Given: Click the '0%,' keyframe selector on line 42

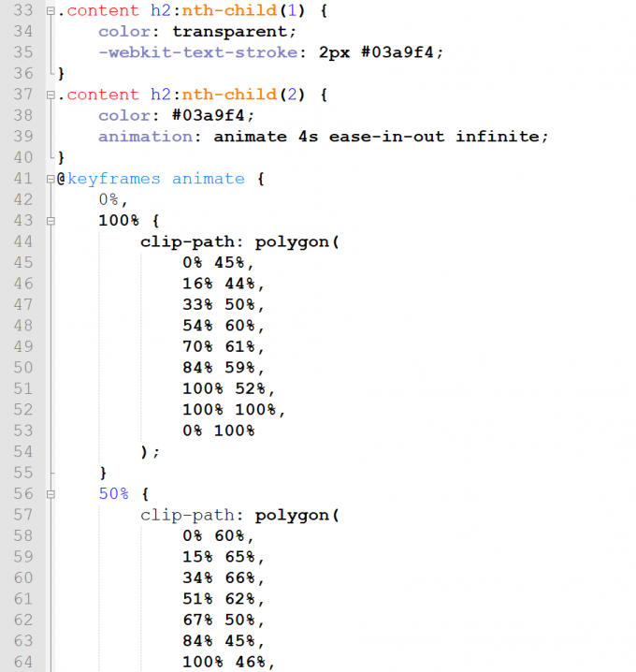Looking at the screenshot, I should [113, 199].
